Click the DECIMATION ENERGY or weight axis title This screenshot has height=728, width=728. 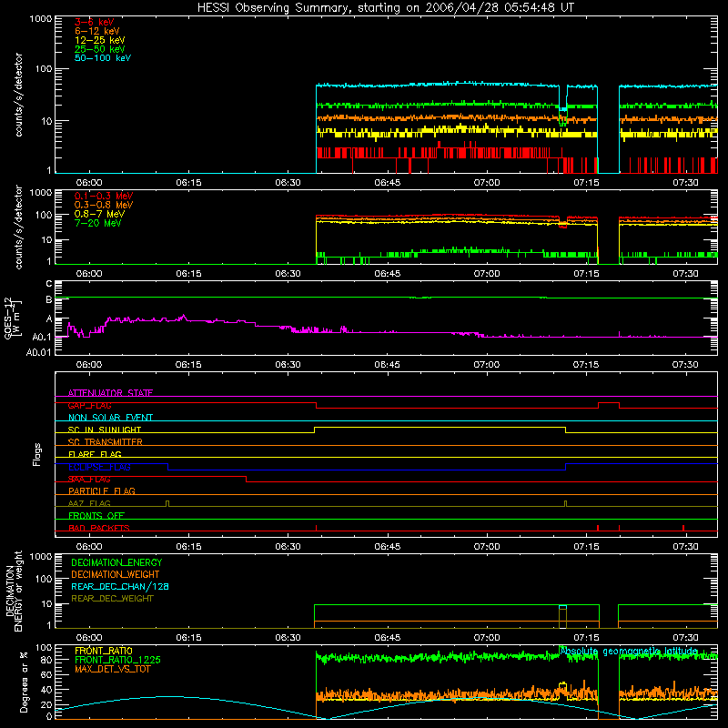coord(14,591)
